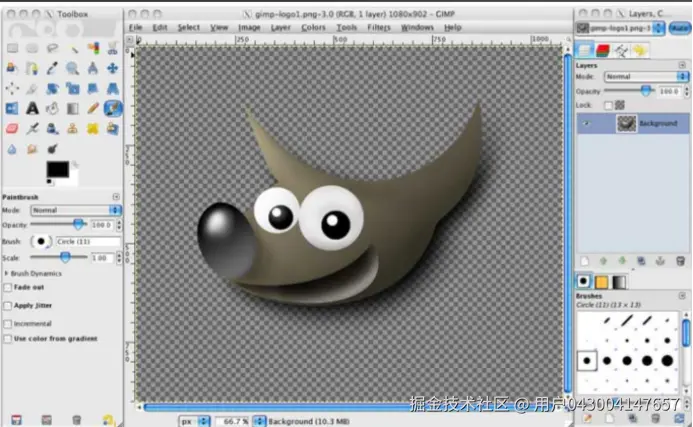
Task: Toggle the layer Lock alpha checkbox
Action: coord(609,105)
